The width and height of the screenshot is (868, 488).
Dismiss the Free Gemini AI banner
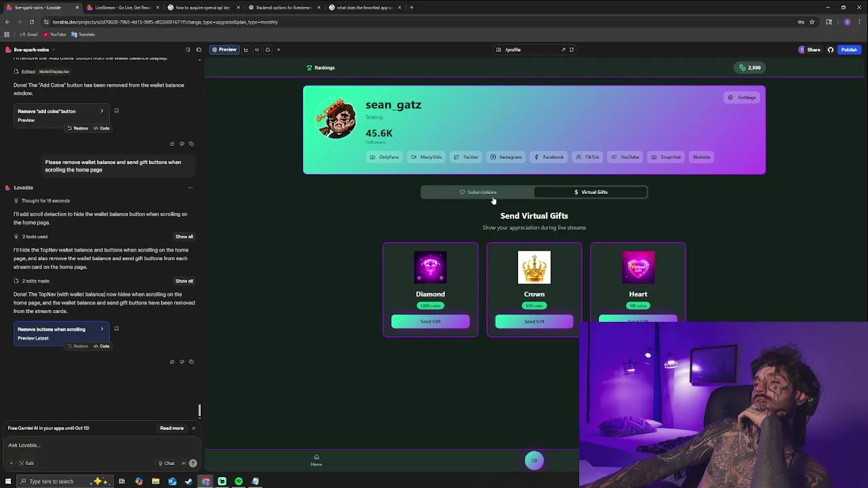[193, 428]
